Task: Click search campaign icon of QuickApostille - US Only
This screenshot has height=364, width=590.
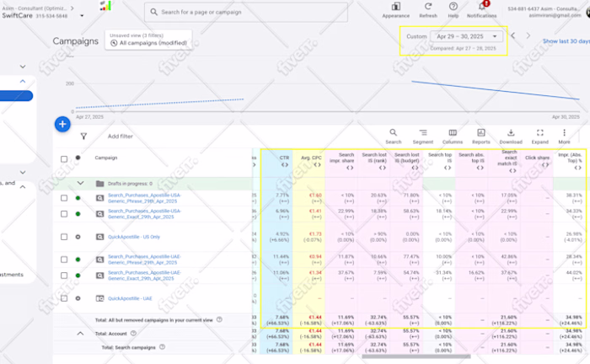Action: [99, 237]
